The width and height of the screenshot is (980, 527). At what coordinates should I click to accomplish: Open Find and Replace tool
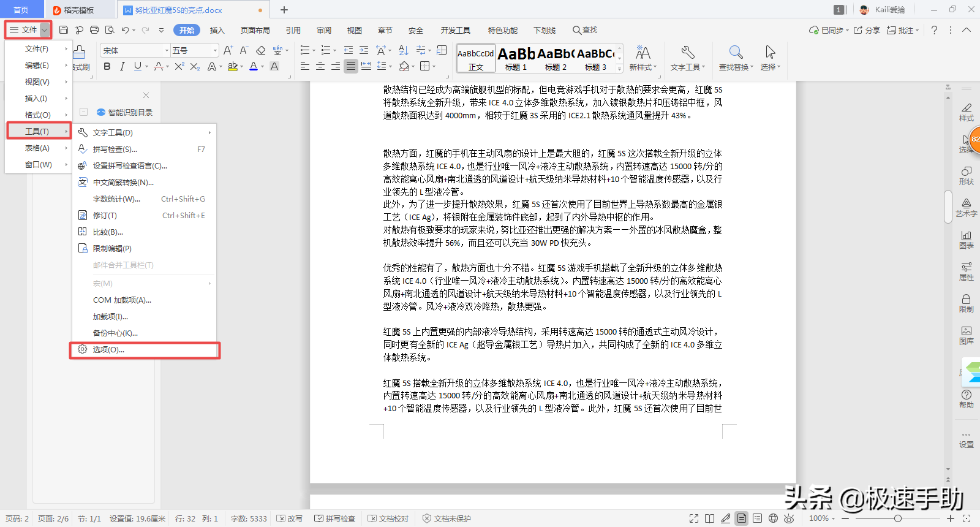click(x=736, y=58)
